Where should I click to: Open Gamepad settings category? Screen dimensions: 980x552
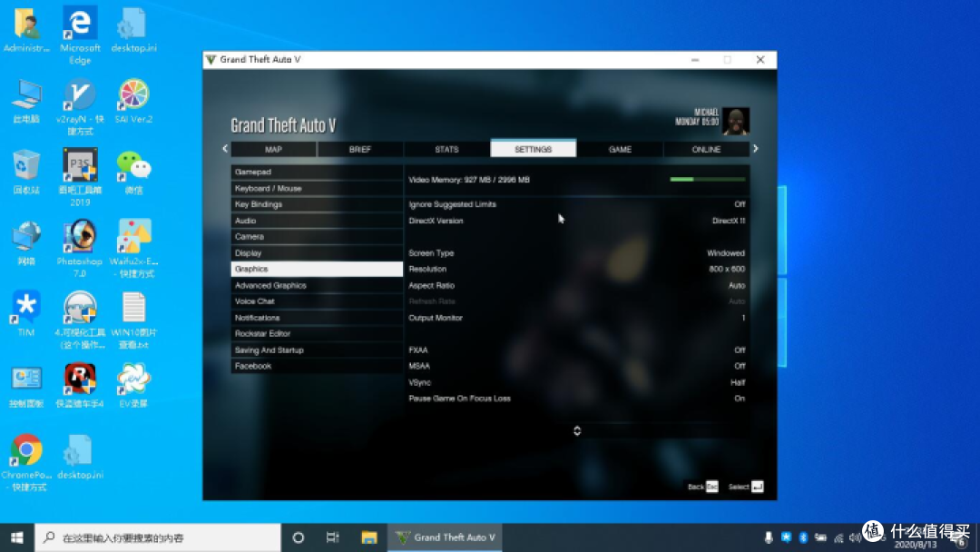coord(317,172)
